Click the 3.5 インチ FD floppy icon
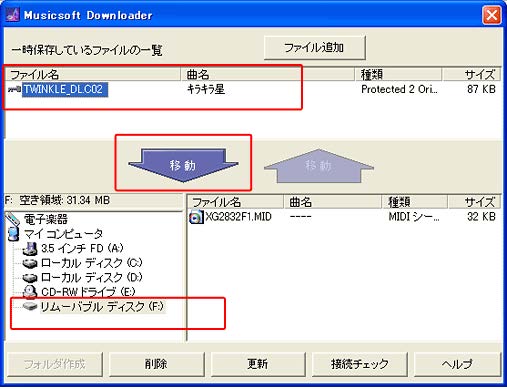This screenshot has width=507, height=389. (x=30, y=248)
